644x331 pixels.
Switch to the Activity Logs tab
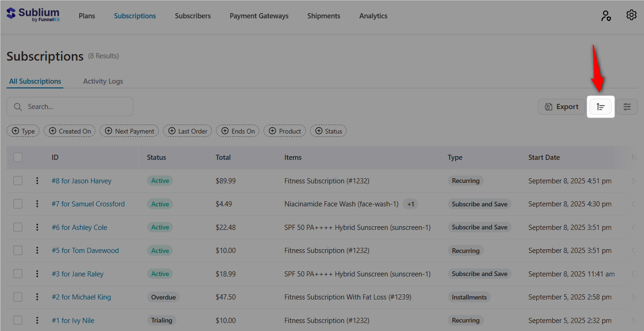pyautogui.click(x=103, y=81)
